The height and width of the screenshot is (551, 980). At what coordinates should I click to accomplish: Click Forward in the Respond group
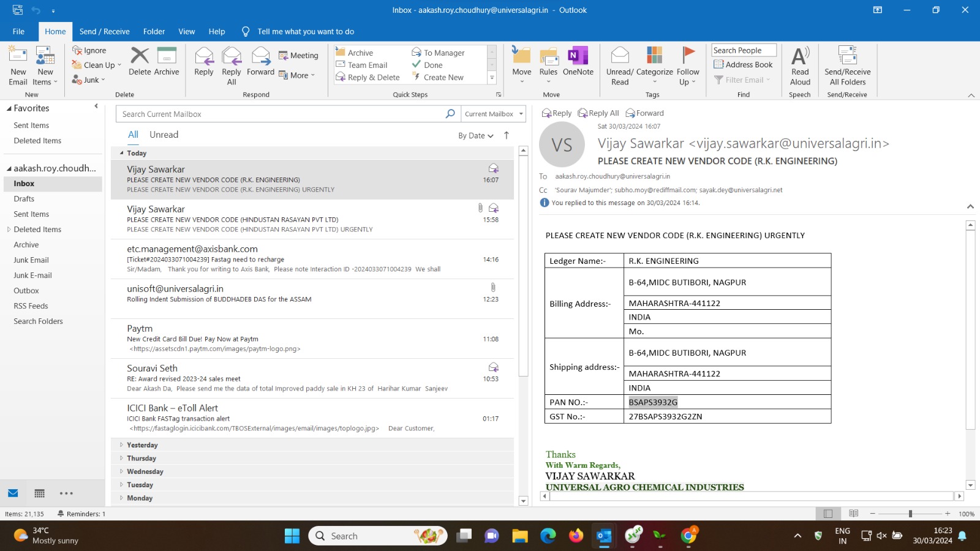260,62
